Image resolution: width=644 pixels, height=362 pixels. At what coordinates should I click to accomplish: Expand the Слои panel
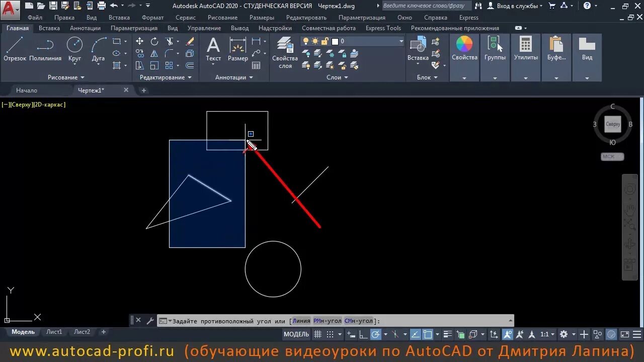point(337,77)
